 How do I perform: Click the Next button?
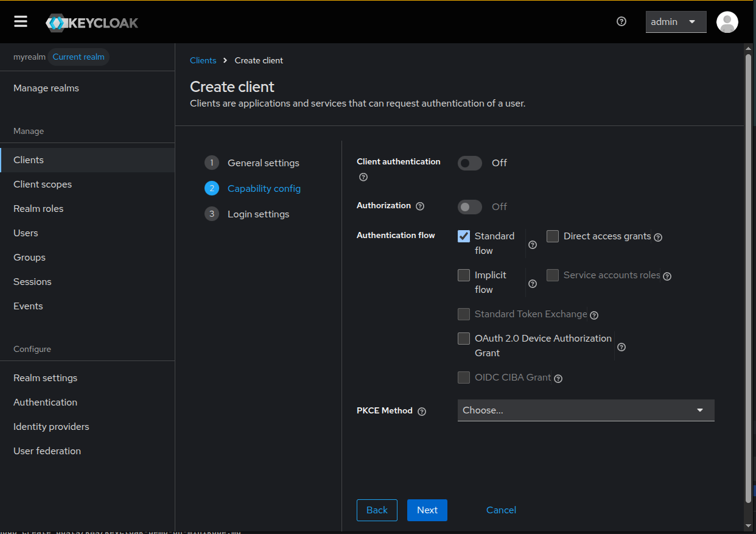point(427,510)
